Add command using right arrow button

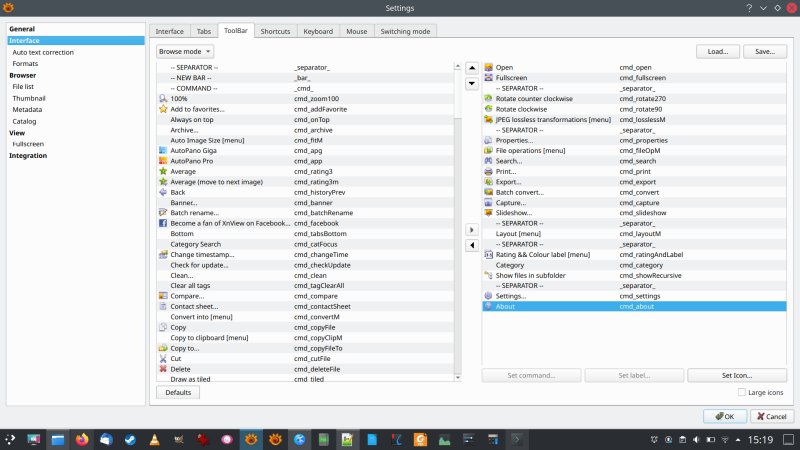(x=472, y=229)
